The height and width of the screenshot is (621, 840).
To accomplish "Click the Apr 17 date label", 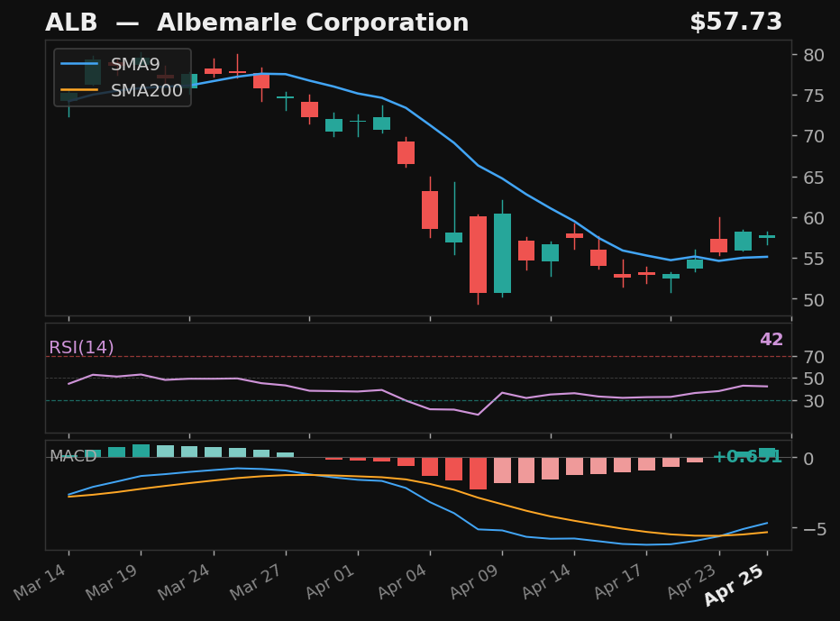I will 619,582.
